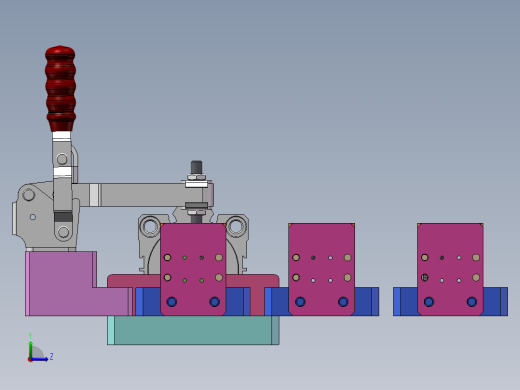Image resolution: width=520 pixels, height=390 pixels.
Task: Select the middle magenta mounting plate
Action: coord(322,269)
